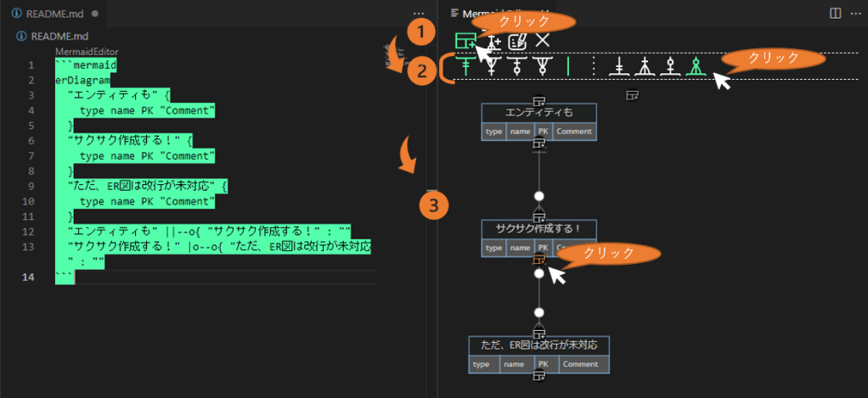
Task: Choose the solid green line relationship type
Action: tap(568, 66)
